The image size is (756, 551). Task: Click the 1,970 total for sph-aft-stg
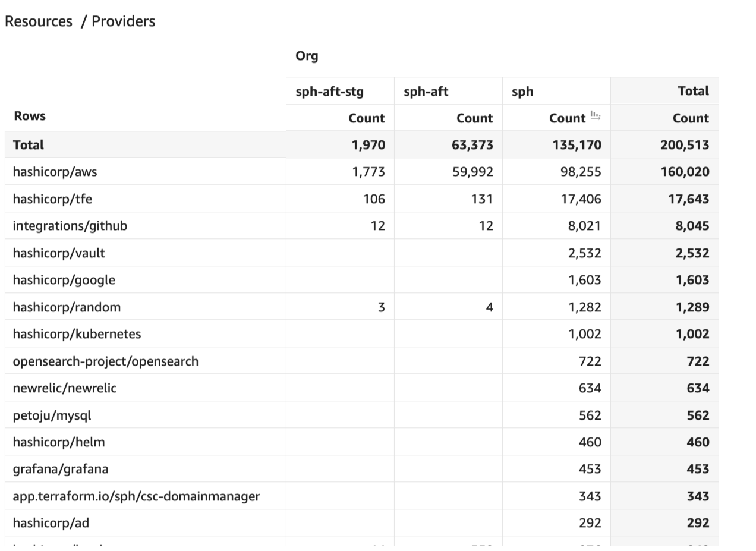pos(368,145)
